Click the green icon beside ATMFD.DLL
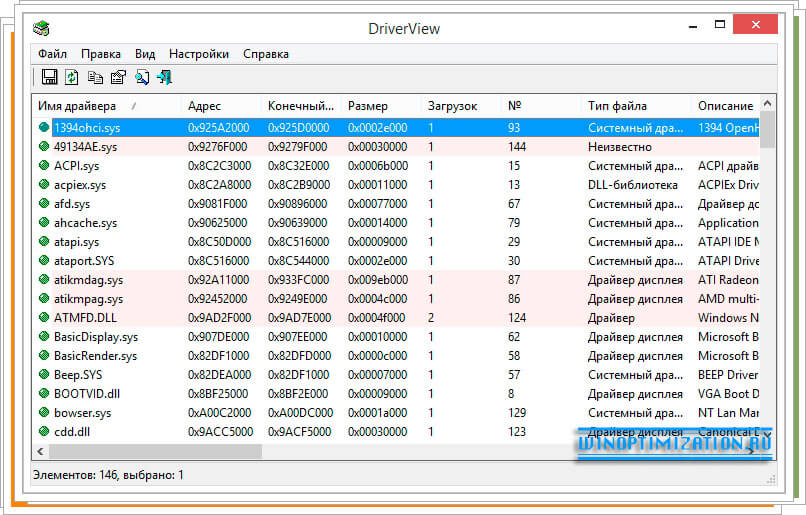Screen dimensions: 806x515 point(44,317)
